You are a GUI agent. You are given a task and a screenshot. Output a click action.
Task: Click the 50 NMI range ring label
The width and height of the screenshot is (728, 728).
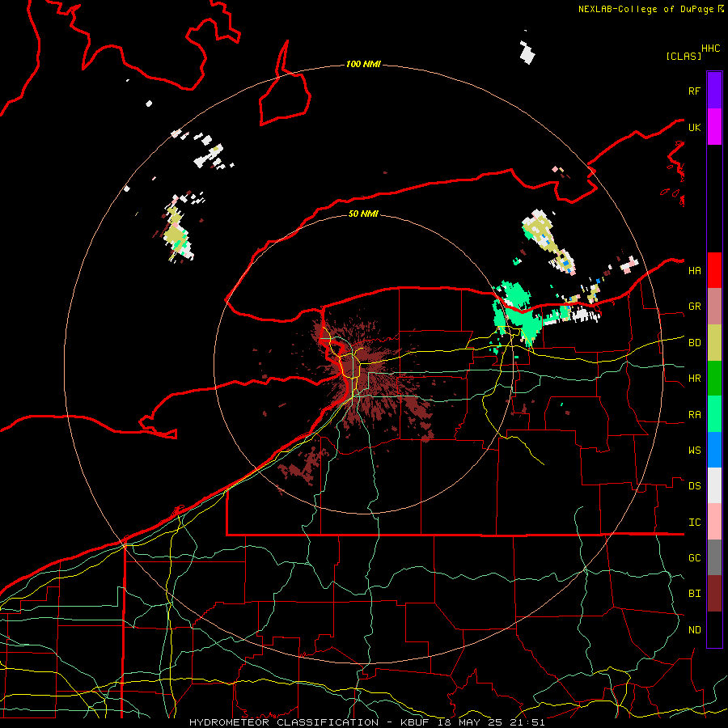(363, 214)
